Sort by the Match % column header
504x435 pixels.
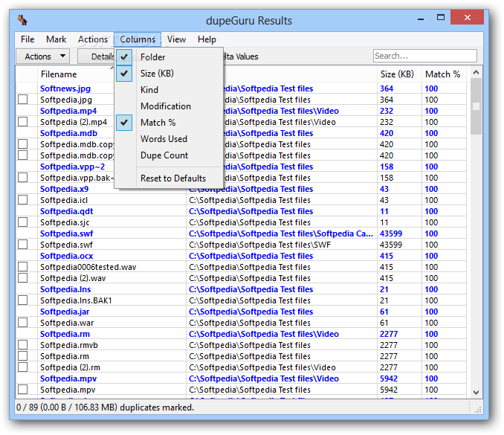[x=442, y=74]
